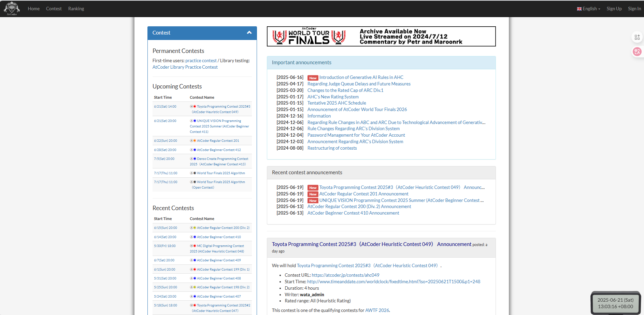Click the writer name wata_admin

[x=312, y=295]
